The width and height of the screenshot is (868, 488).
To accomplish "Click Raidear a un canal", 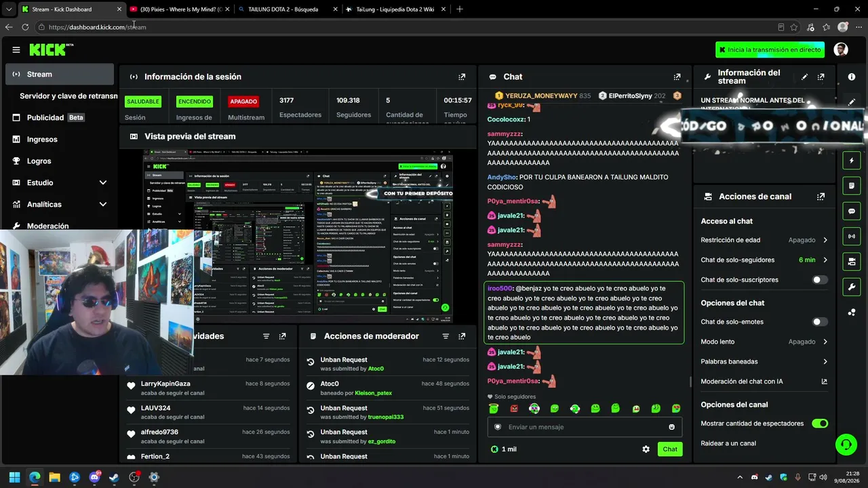I will click(x=728, y=443).
